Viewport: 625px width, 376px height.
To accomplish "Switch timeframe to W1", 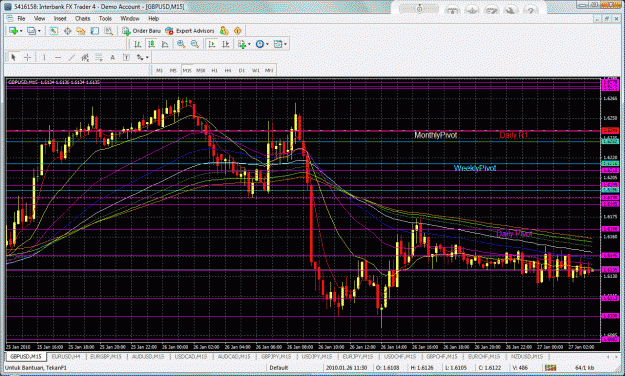I will (256, 70).
